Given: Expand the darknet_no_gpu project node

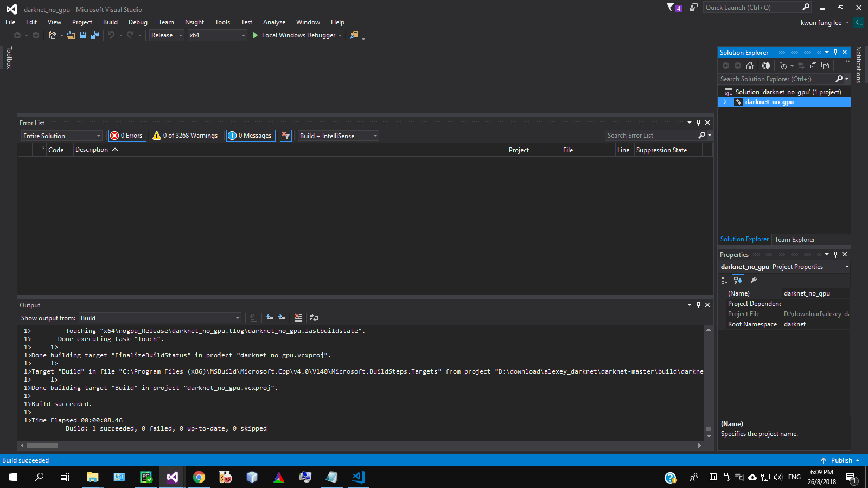Looking at the screenshot, I should (725, 102).
